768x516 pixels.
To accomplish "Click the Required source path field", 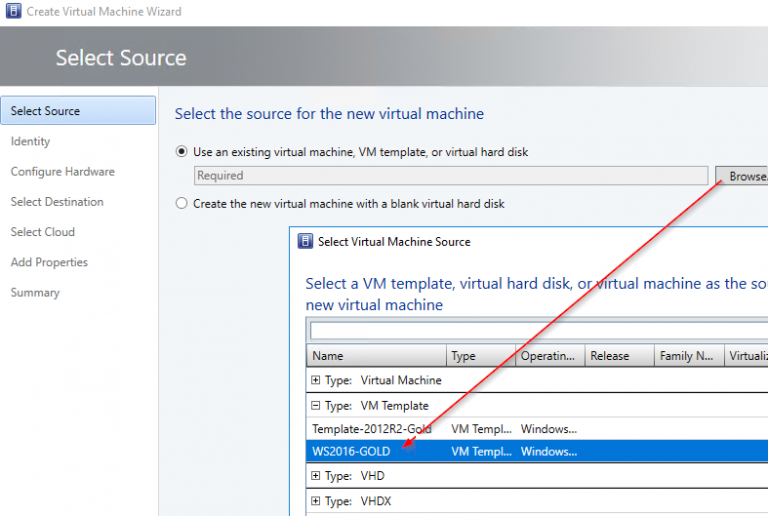I will pos(450,176).
